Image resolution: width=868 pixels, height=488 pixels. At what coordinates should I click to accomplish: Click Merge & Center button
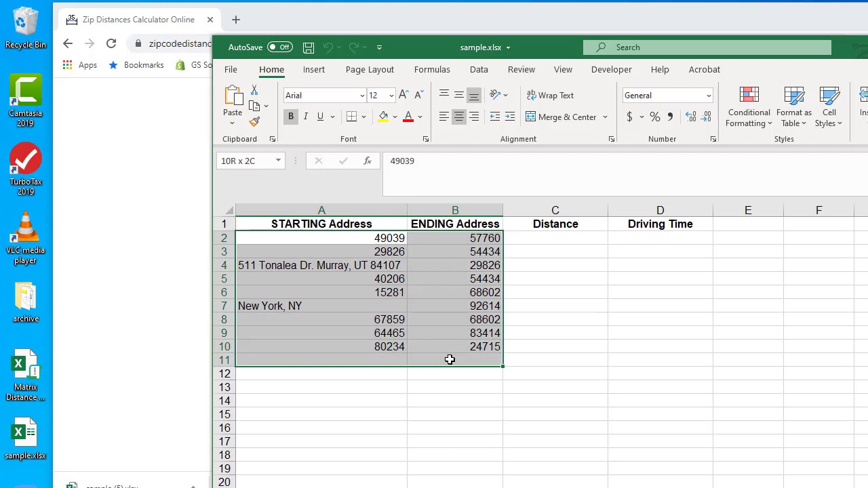point(561,117)
